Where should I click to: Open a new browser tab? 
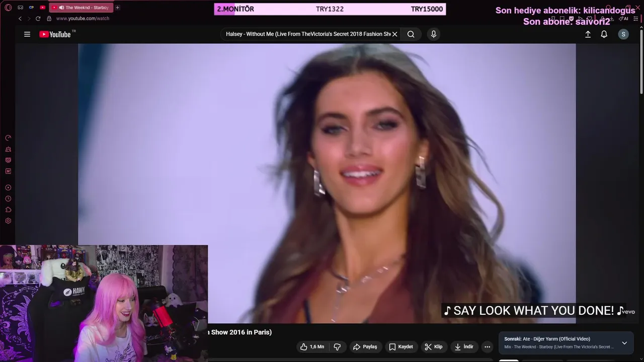tap(117, 8)
